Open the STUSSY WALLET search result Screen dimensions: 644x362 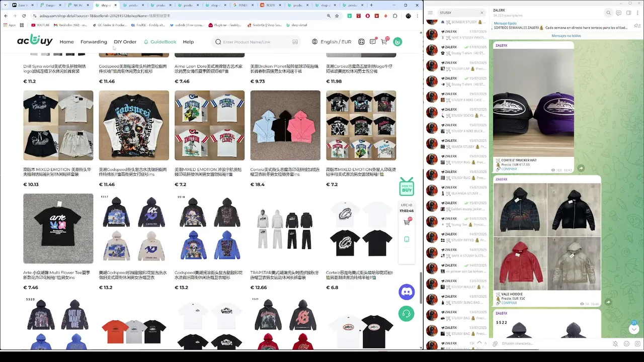pyautogui.click(x=457, y=284)
